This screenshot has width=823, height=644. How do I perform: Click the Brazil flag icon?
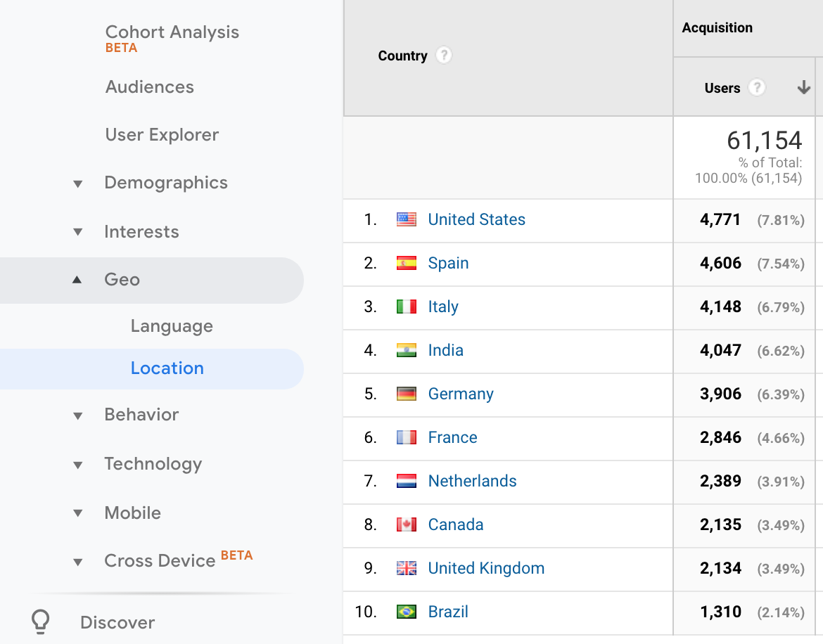(x=407, y=612)
